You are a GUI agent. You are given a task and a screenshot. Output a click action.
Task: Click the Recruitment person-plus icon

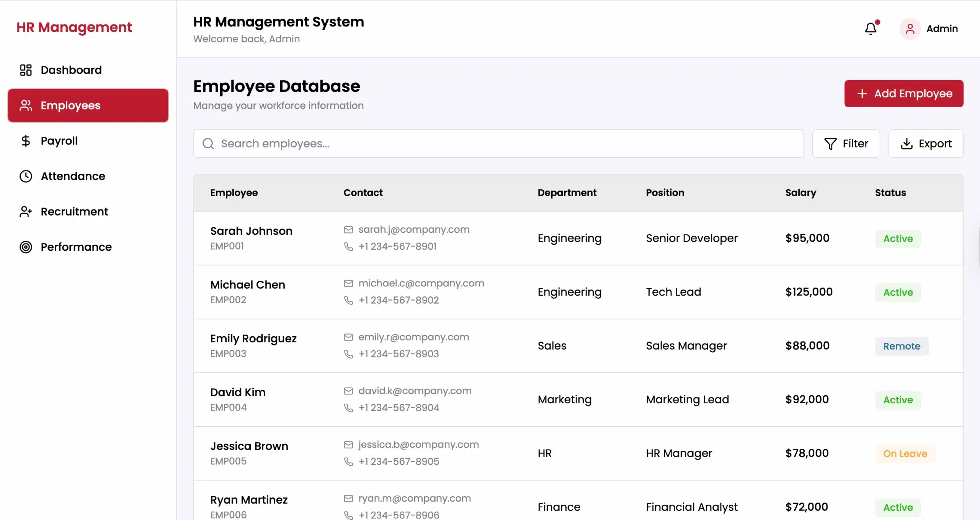pyautogui.click(x=26, y=212)
